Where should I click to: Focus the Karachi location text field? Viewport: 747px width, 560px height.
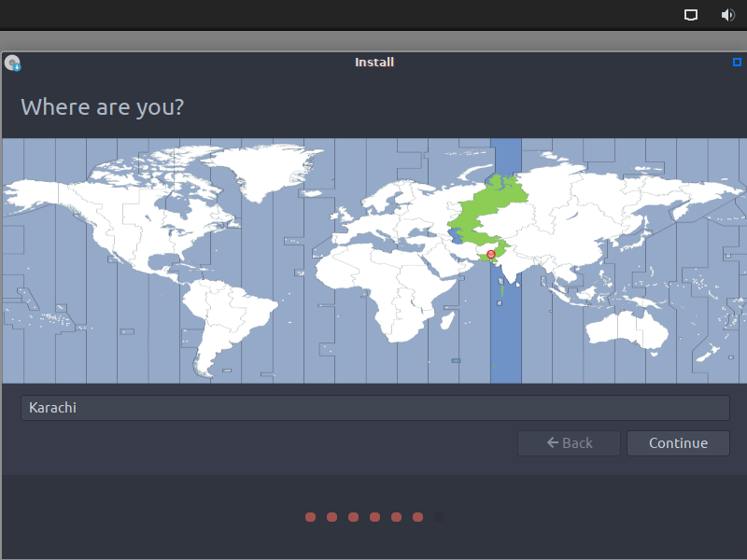pyautogui.click(x=374, y=408)
